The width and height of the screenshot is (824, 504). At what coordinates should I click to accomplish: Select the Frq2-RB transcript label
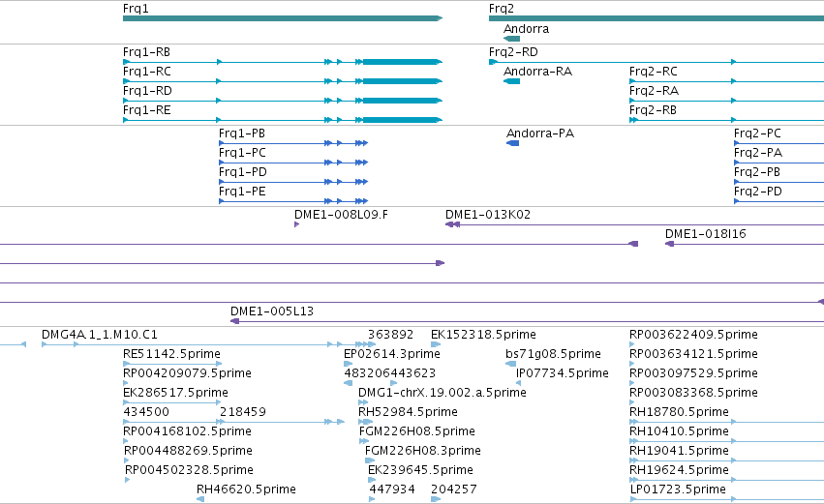(x=653, y=110)
